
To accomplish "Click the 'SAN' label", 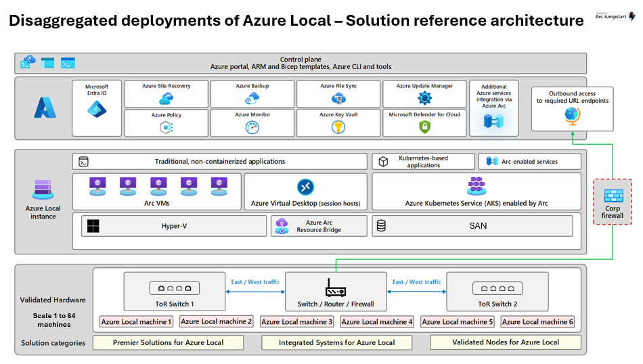I will point(478,226).
